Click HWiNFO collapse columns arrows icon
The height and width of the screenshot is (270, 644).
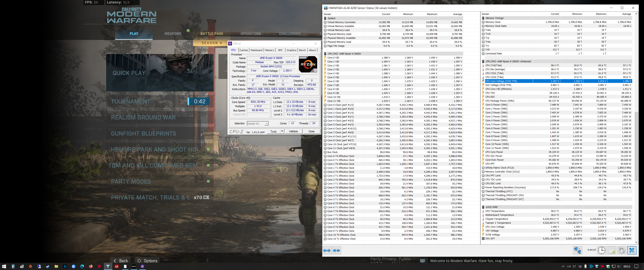click(x=336, y=250)
